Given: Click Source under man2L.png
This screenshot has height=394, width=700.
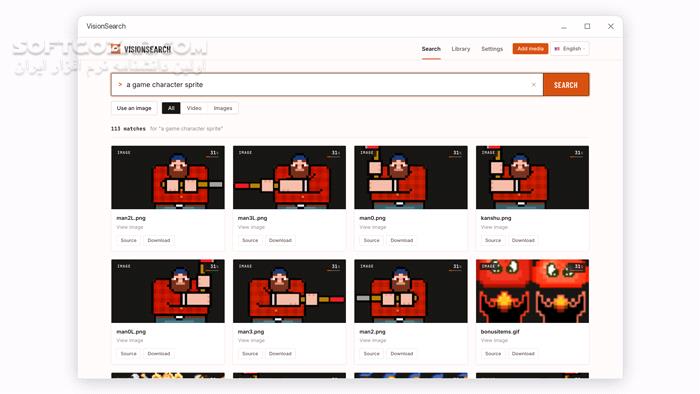Looking at the screenshot, I should (129, 240).
